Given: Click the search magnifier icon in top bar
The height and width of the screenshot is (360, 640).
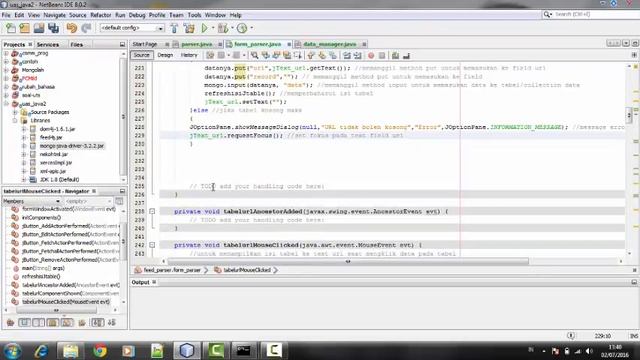Looking at the screenshot, I should (x=547, y=14).
